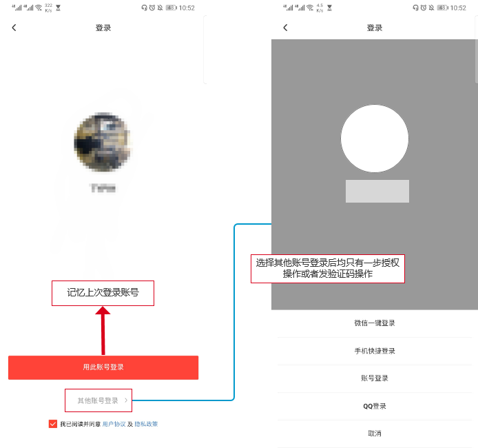Tap the blurred avatar on left screen

point(103,142)
